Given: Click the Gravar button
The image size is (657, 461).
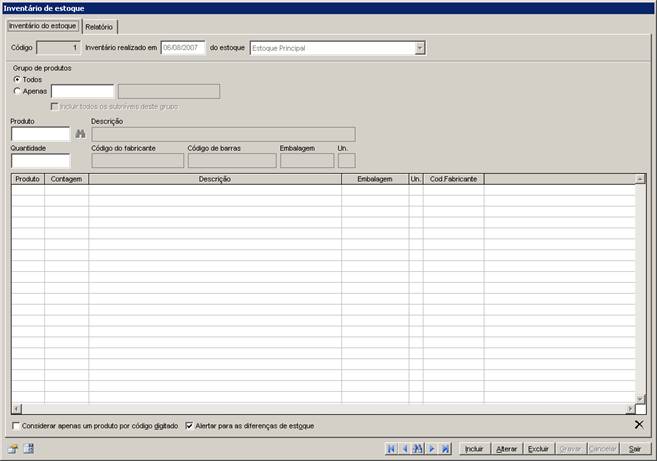Looking at the screenshot, I should pyautogui.click(x=571, y=449).
